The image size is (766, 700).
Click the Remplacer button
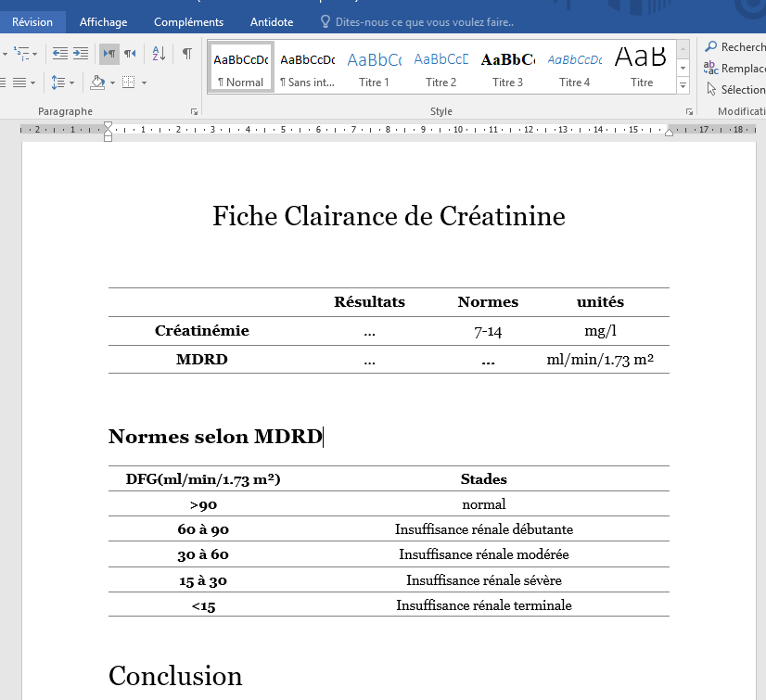734,69
